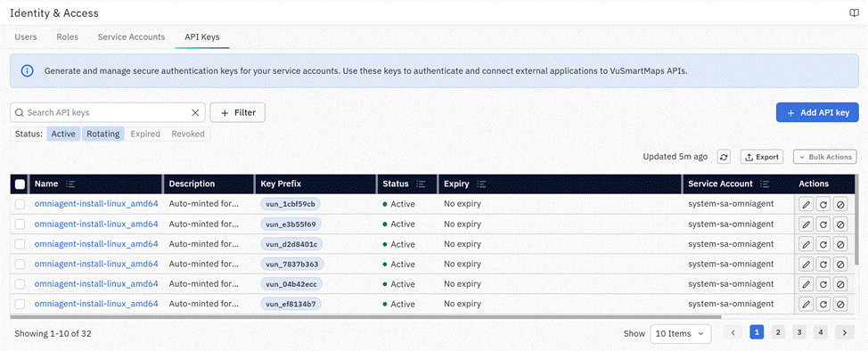Open the Status column filter icon

coord(421,184)
